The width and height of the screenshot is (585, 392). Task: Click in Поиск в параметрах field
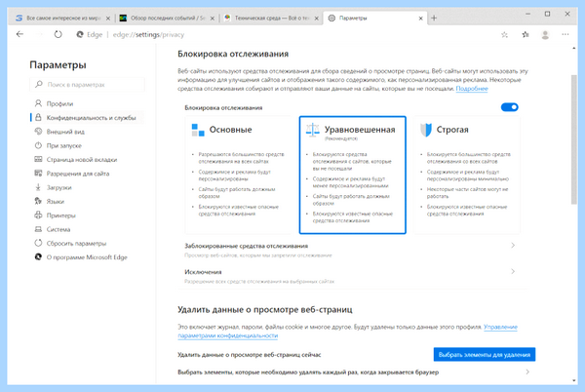87,84
